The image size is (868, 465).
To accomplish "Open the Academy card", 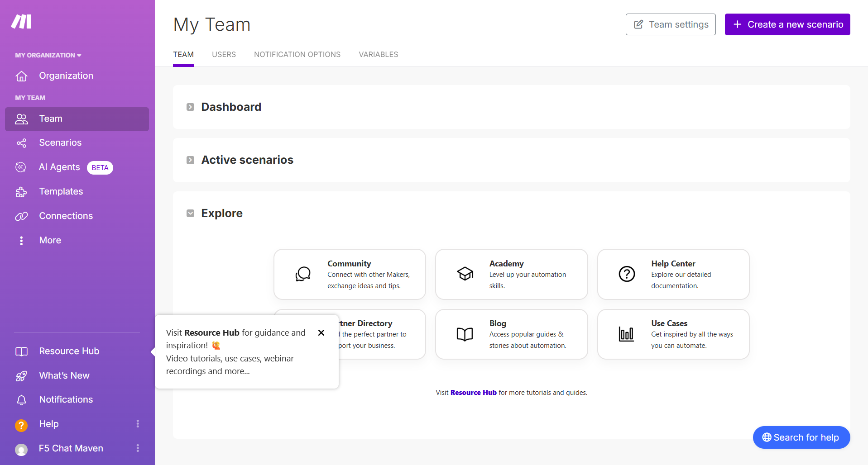I will 511,274.
